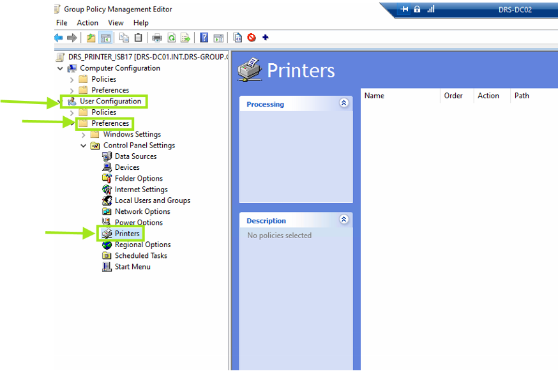The height and width of the screenshot is (392, 558).
Task: Toggle Show/Hide Console Tree toolbar button
Action: coord(105,38)
